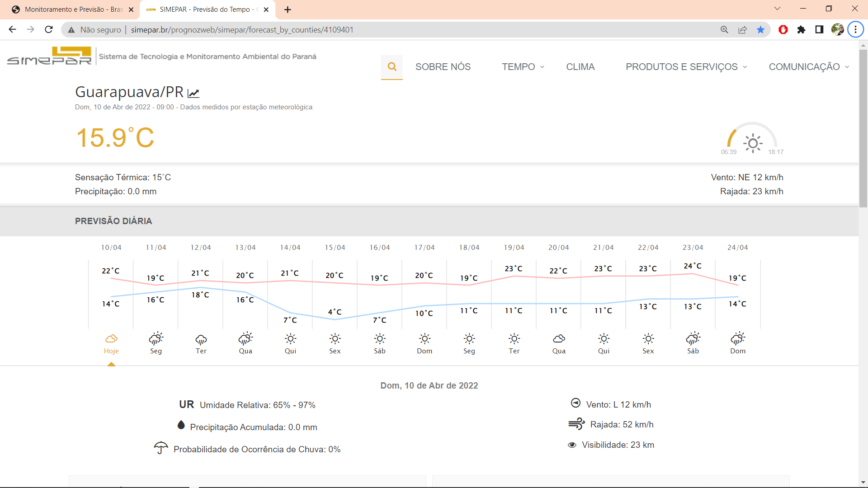Open the browser extensions puzzle icon

coord(801,30)
